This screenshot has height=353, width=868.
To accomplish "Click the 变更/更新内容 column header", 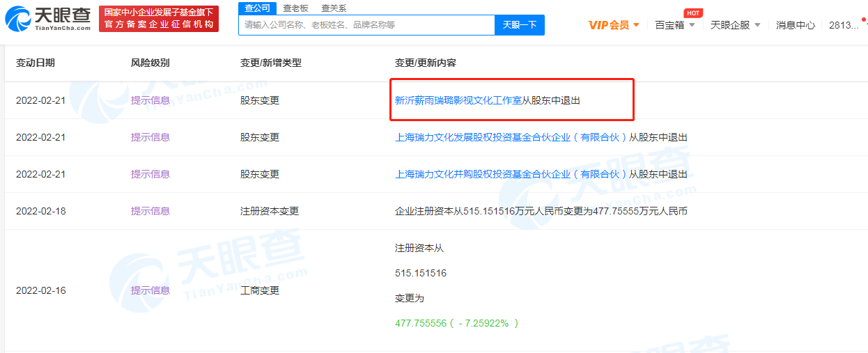I will 426,63.
